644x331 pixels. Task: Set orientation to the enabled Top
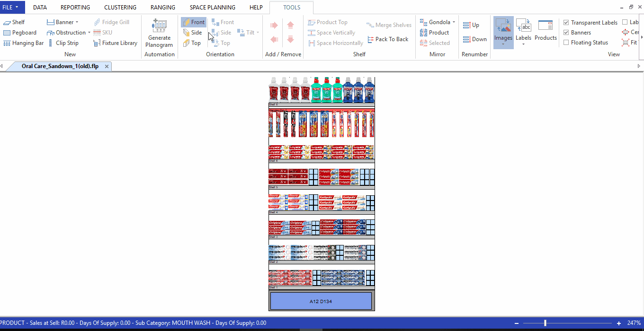click(192, 43)
